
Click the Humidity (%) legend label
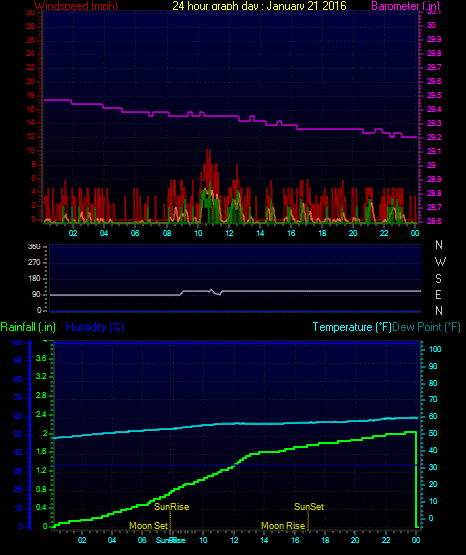point(95,327)
